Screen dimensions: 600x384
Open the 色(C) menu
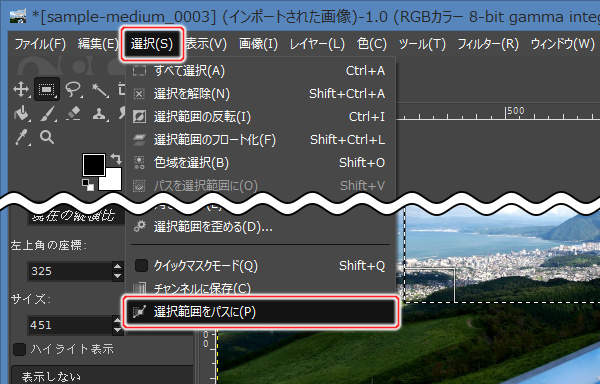pyautogui.click(x=372, y=44)
